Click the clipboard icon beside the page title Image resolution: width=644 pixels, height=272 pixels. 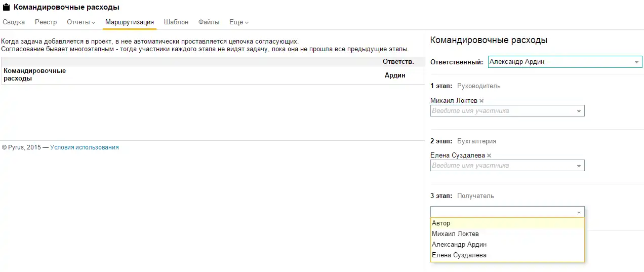(x=7, y=8)
